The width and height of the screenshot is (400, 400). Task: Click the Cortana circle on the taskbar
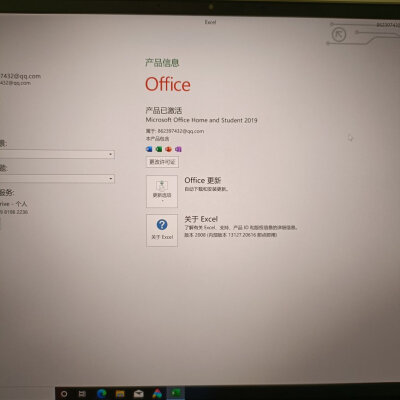click(x=64, y=394)
